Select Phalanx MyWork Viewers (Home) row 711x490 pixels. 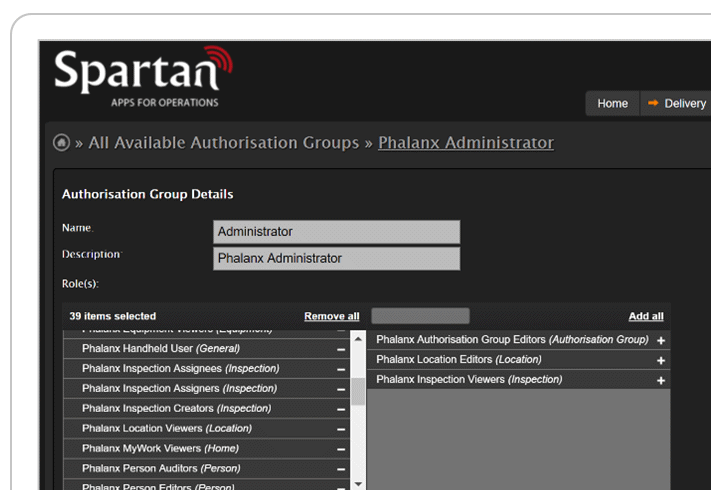pyautogui.click(x=206, y=448)
